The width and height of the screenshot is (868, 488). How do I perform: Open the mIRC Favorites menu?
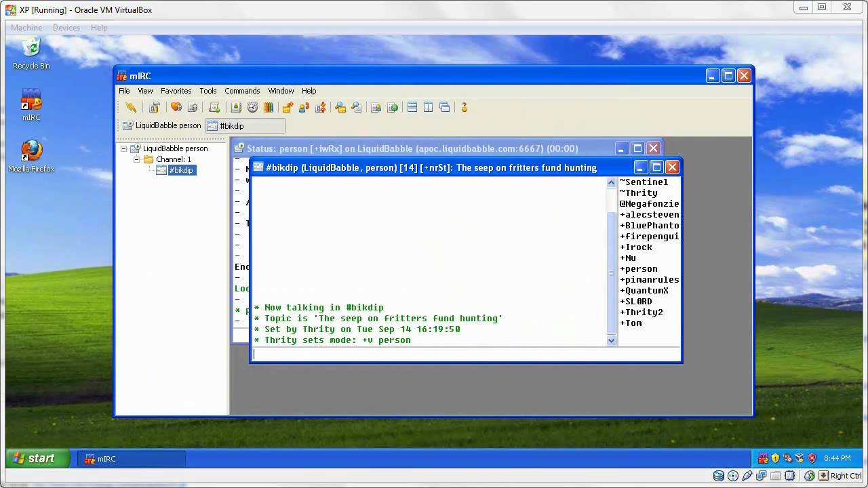click(176, 91)
